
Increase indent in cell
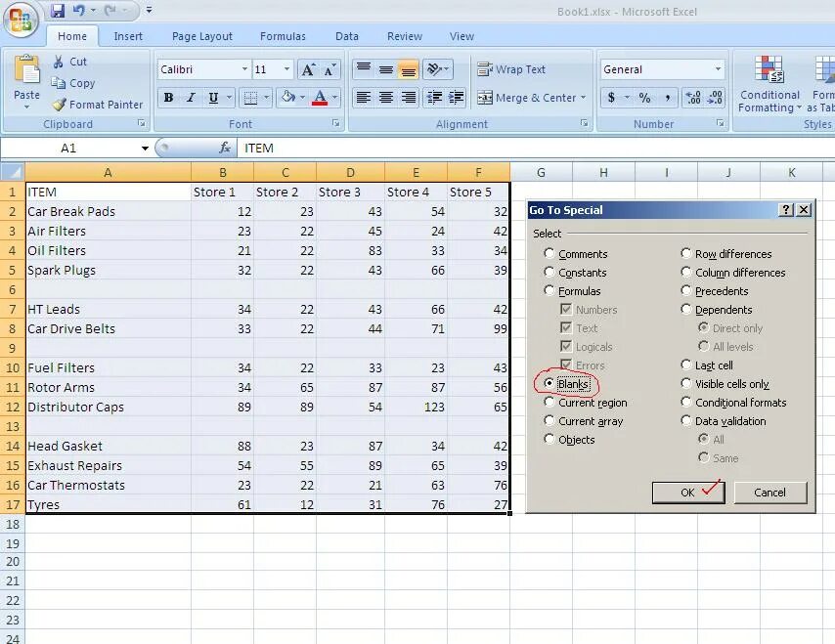[457, 98]
